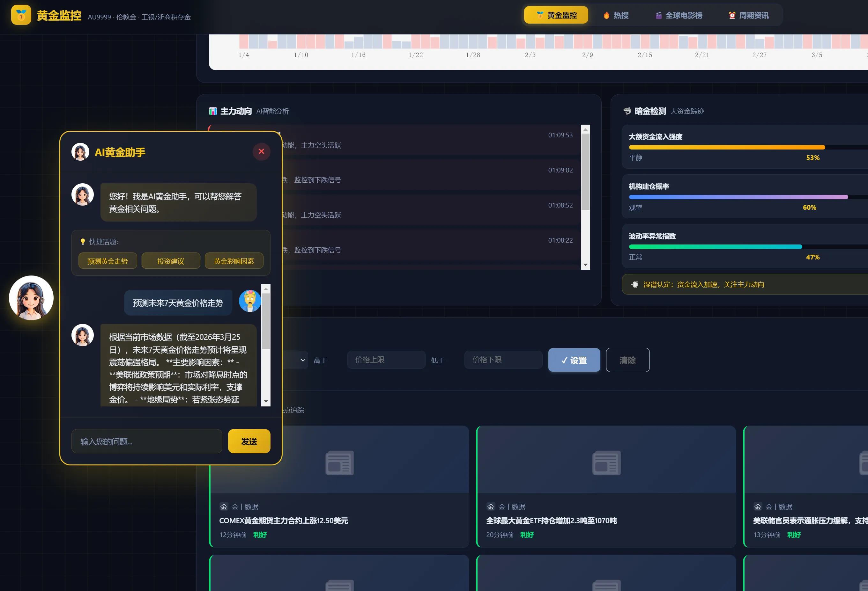Click the user avatar in chat

click(x=249, y=301)
